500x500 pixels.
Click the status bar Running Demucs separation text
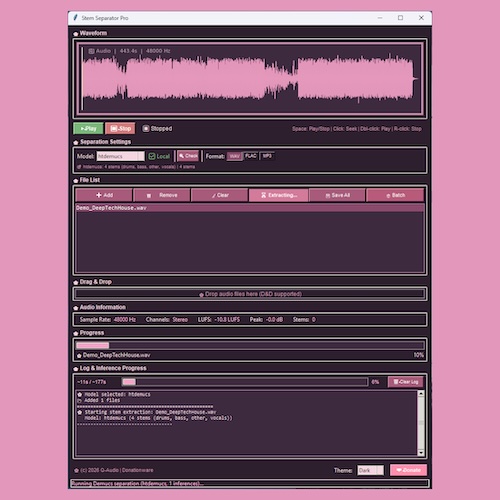[x=137, y=483]
